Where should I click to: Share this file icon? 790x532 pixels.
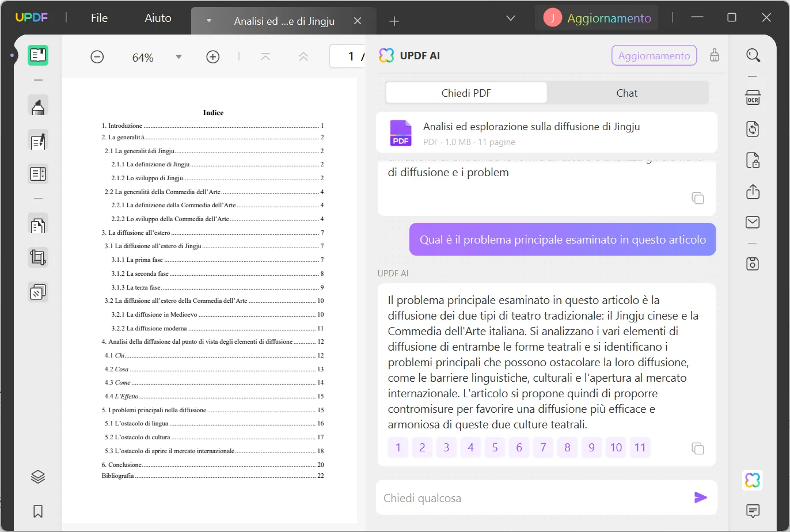pos(753,191)
